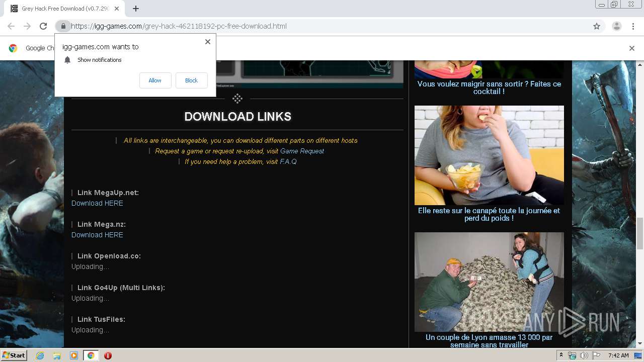644x362 pixels.
Task: Open the F.A.Q link
Action: [x=288, y=161]
